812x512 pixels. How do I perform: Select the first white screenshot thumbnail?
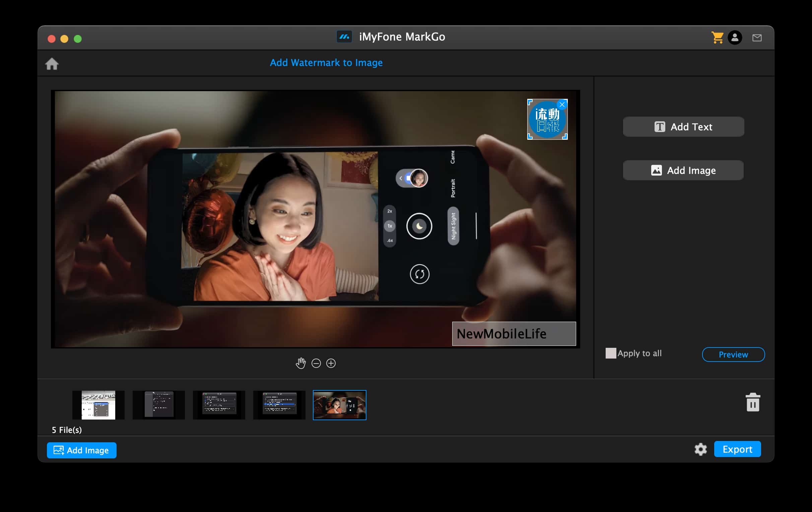(98, 405)
